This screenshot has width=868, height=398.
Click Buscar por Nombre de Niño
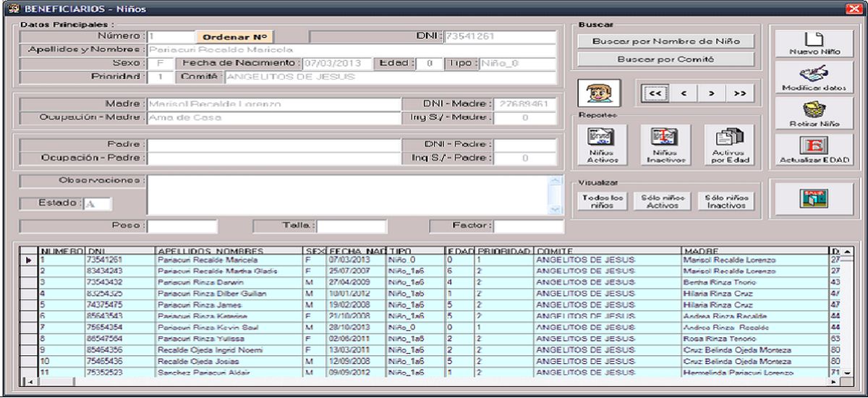[x=665, y=41]
